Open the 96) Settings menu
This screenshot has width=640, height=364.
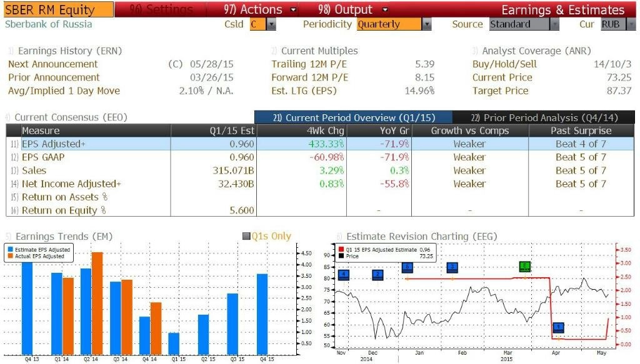point(161,9)
